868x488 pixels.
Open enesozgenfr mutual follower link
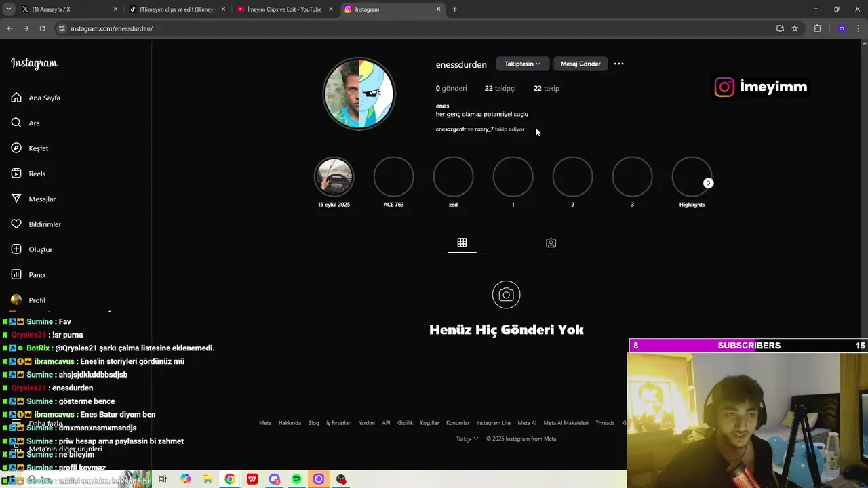(451, 129)
